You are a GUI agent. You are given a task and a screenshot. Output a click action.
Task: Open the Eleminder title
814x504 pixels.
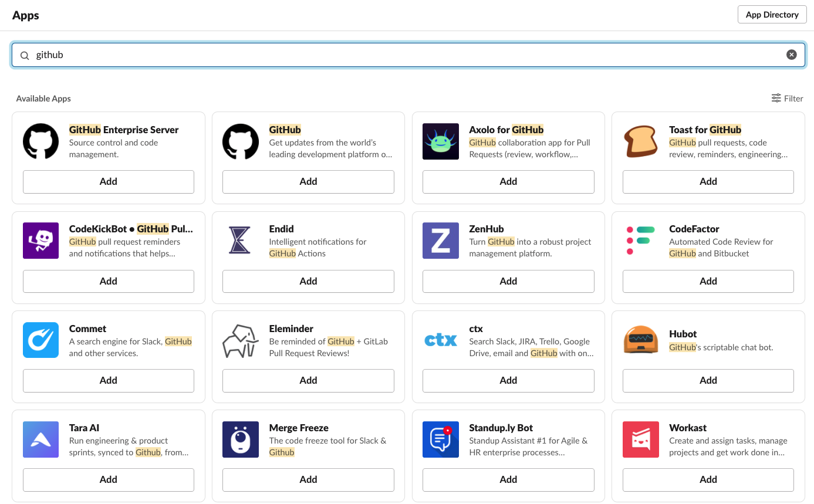tap(291, 329)
